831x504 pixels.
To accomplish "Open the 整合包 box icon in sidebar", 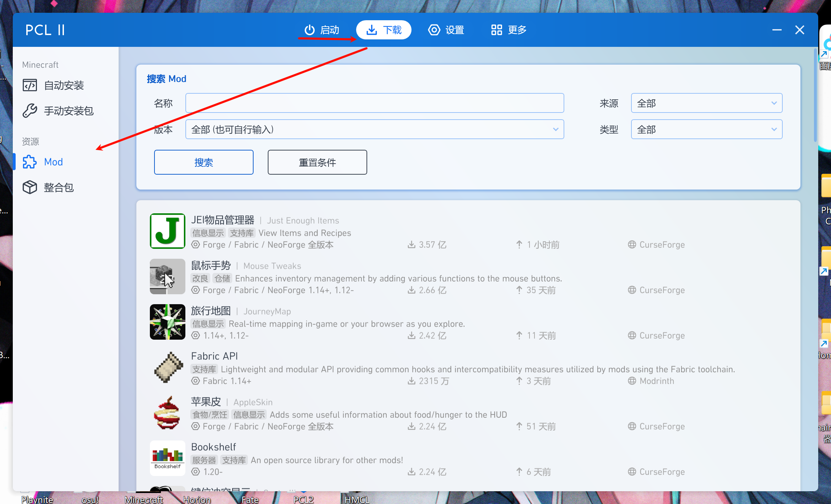I will pyautogui.click(x=30, y=187).
